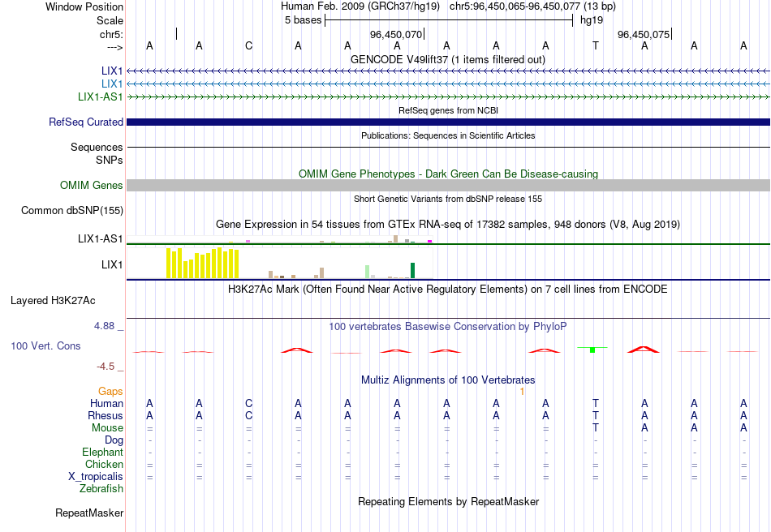This screenshot has width=771, height=532.
Task: Click the C base in the reference sequence
Action: pos(249,45)
